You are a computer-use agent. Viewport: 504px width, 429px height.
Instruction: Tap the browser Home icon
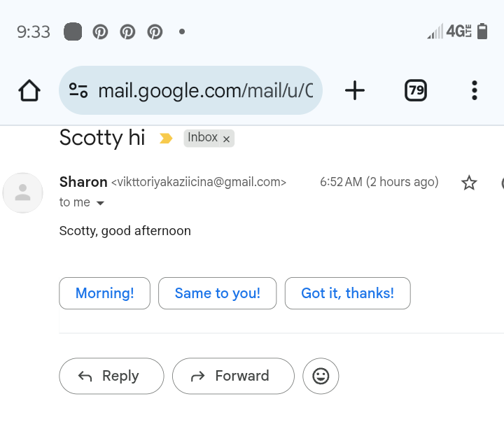click(29, 90)
